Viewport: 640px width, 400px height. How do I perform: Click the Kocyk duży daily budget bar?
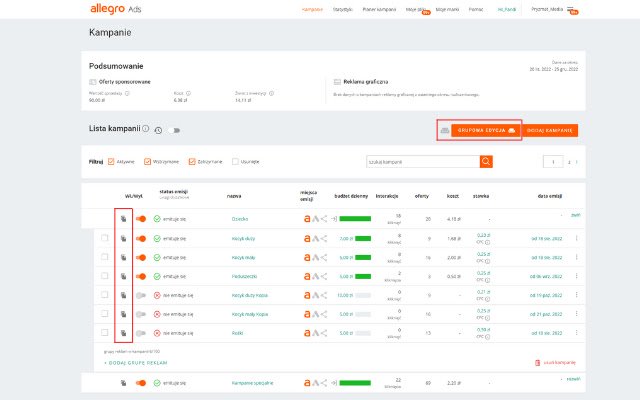coord(363,238)
